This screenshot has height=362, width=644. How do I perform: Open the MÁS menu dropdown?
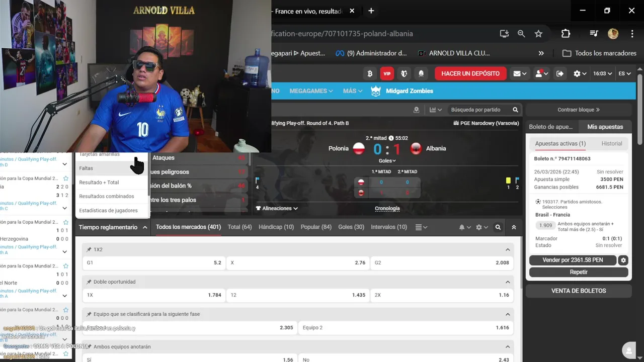click(353, 91)
